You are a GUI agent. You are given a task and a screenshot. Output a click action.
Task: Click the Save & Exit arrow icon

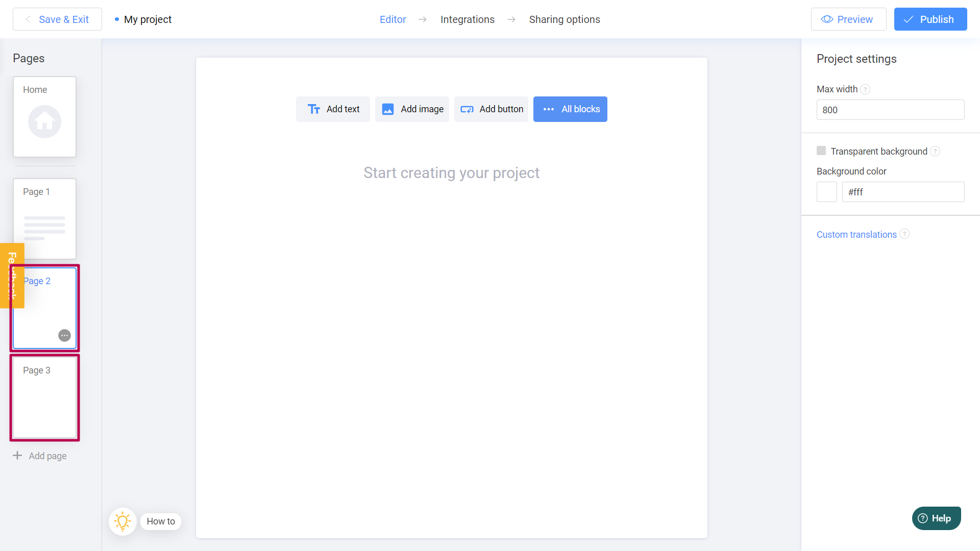[28, 19]
